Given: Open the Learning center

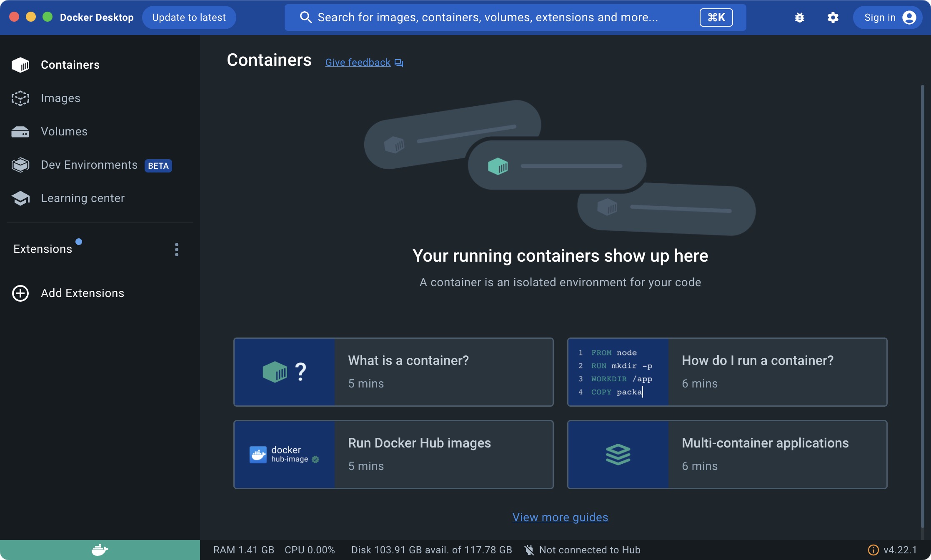Looking at the screenshot, I should point(83,198).
